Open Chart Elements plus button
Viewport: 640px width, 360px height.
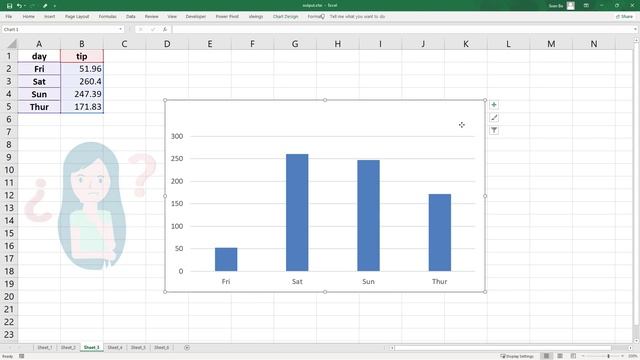[494, 105]
